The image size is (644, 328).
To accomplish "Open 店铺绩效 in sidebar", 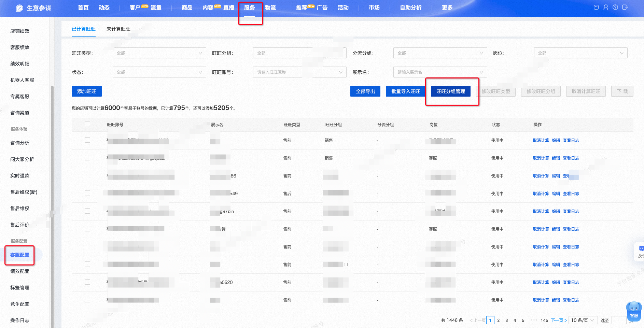I will point(20,31).
